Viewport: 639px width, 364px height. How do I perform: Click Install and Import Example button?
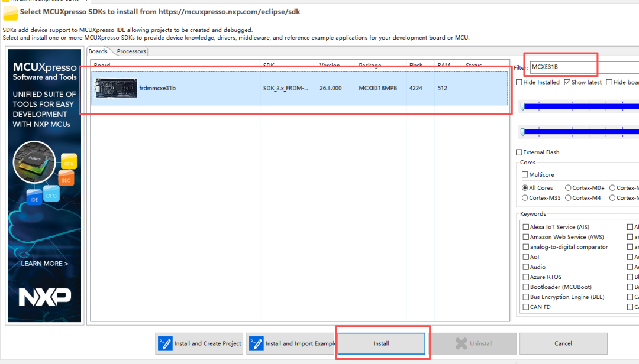click(x=290, y=344)
